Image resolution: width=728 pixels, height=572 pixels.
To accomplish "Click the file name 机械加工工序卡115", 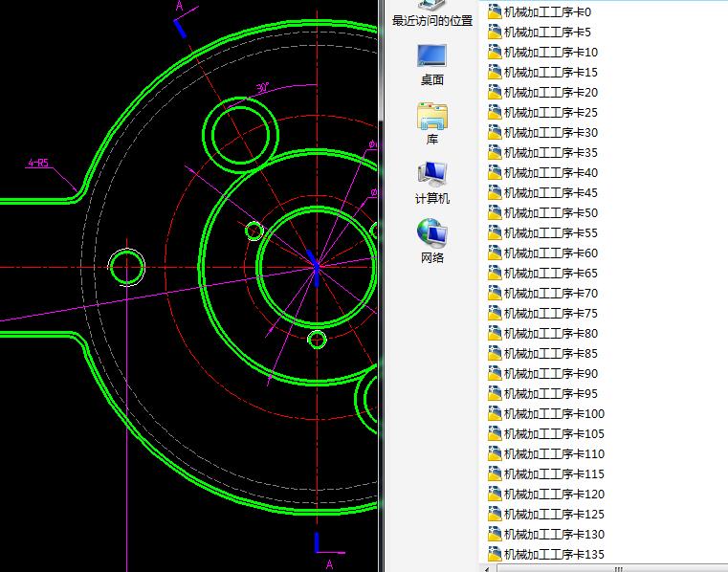I will (554, 474).
